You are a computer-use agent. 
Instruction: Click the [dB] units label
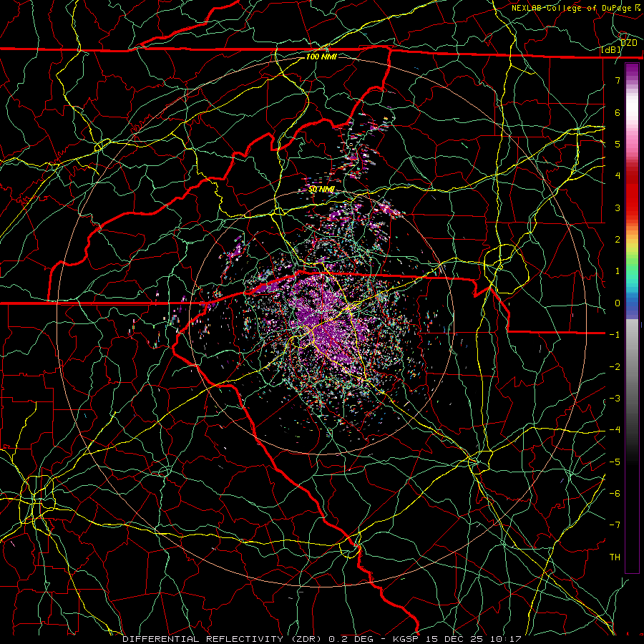click(x=611, y=50)
